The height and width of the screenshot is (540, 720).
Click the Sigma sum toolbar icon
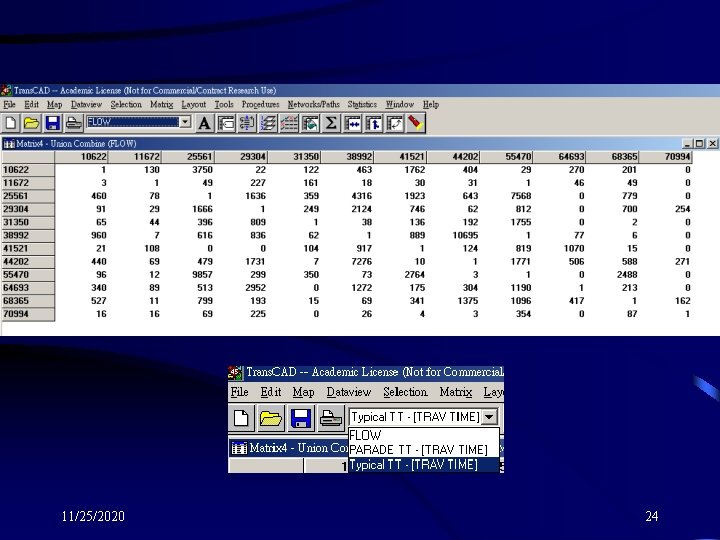(x=331, y=123)
